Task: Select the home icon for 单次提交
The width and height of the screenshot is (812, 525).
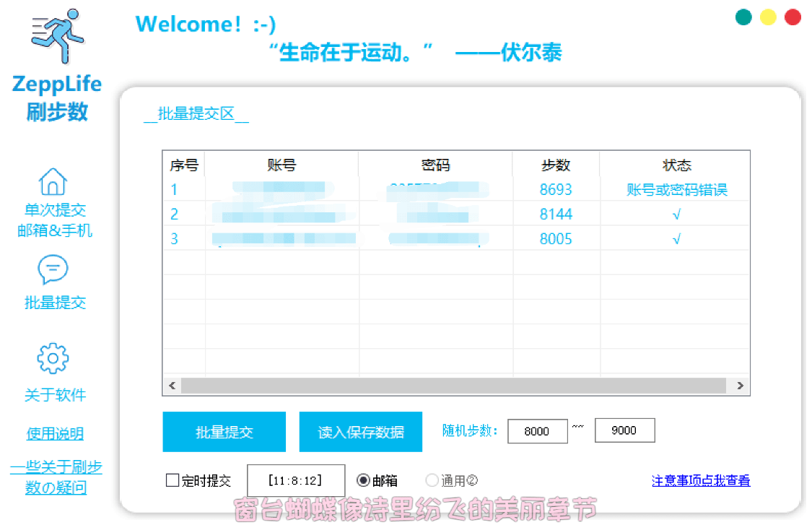Action: tap(54, 180)
